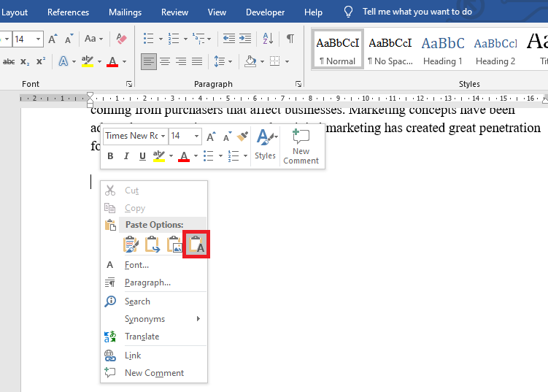Screen dimensions: 548x392
Task: Apply text effects from the ribbon
Action: [63, 61]
